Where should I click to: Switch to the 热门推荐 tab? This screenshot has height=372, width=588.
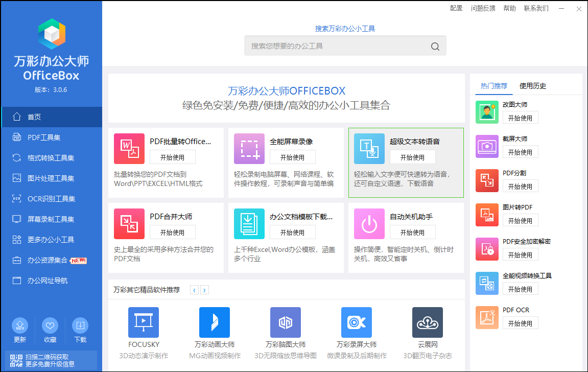(494, 86)
